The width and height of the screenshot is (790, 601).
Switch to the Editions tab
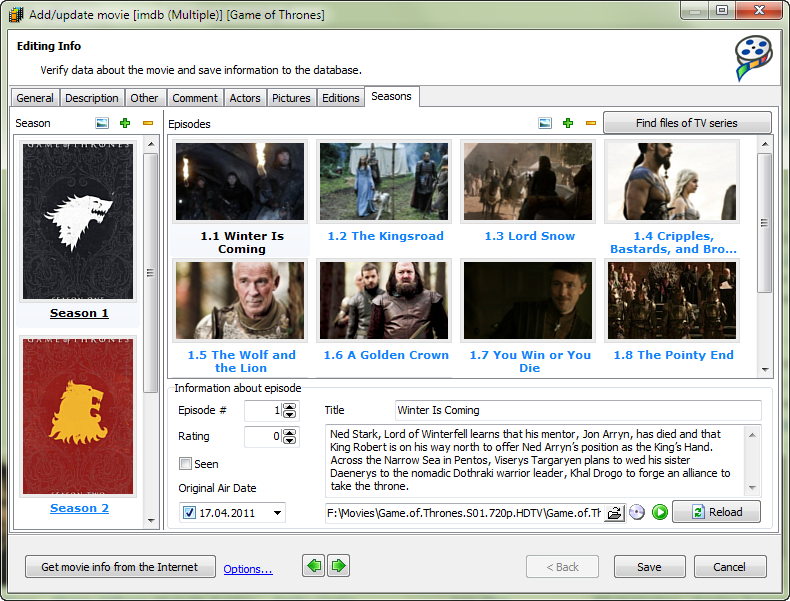coord(341,98)
